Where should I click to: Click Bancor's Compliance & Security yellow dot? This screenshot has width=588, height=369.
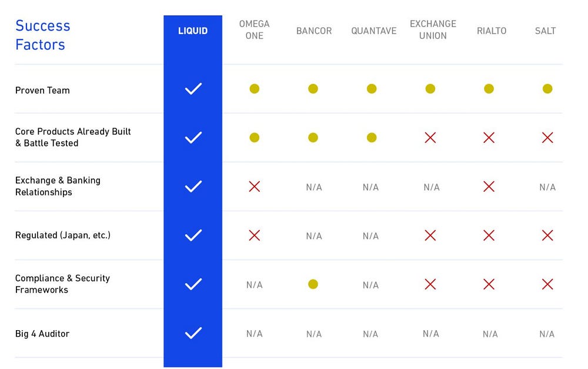[x=313, y=284]
